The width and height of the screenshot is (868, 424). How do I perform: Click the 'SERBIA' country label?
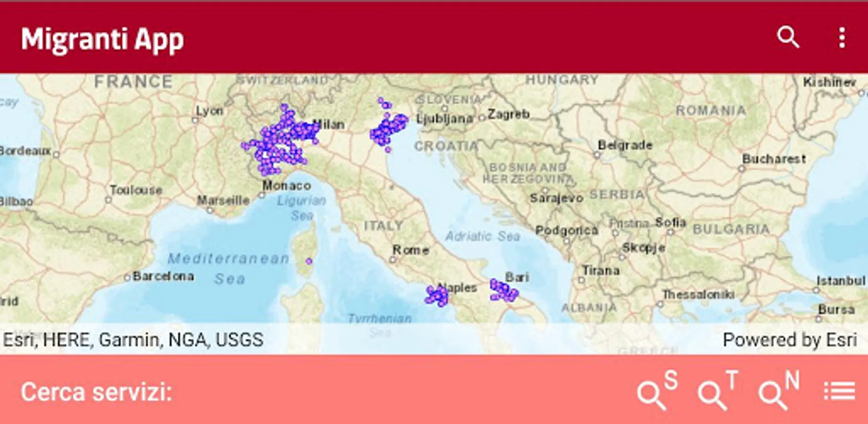pyautogui.click(x=617, y=194)
